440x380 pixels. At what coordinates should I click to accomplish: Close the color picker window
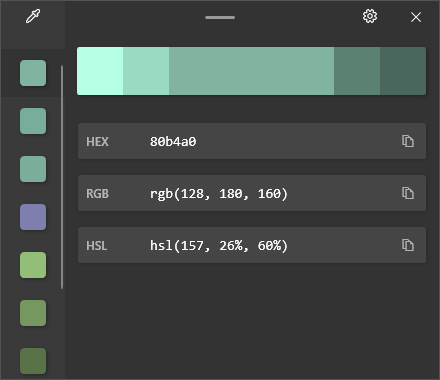(x=416, y=17)
